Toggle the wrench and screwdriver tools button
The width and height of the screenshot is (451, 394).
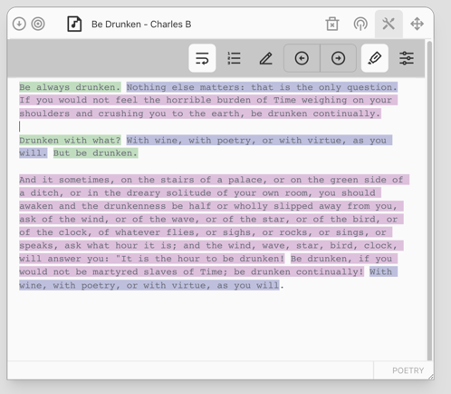(x=389, y=24)
